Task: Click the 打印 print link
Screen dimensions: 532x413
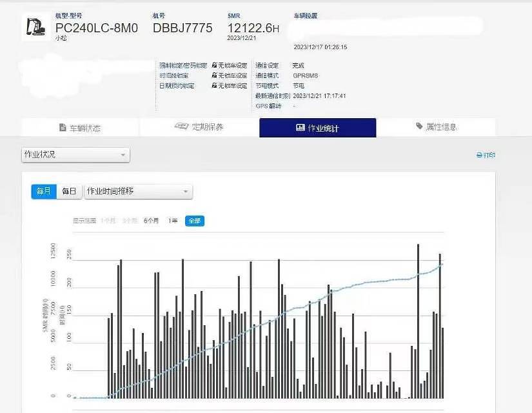Action: (x=489, y=156)
